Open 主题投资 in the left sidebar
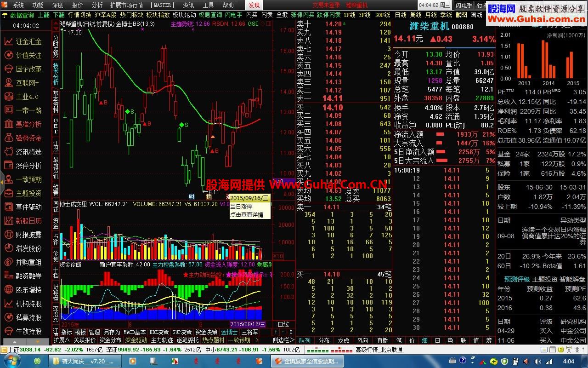This screenshot has height=368, width=588. tap(24, 193)
